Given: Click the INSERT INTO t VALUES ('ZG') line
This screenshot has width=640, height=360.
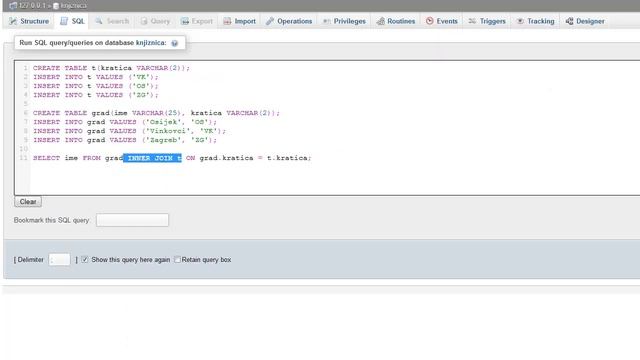Looking at the screenshot, I should click(x=96, y=95).
